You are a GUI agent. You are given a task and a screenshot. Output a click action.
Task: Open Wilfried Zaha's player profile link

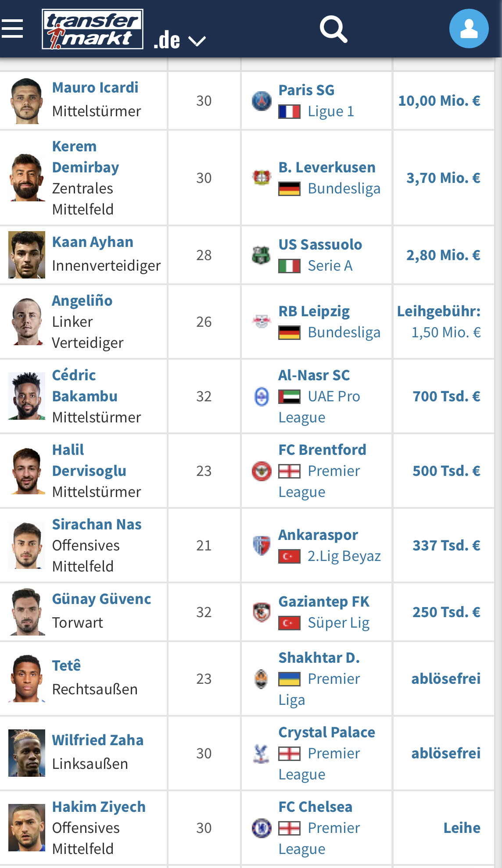[x=98, y=740]
